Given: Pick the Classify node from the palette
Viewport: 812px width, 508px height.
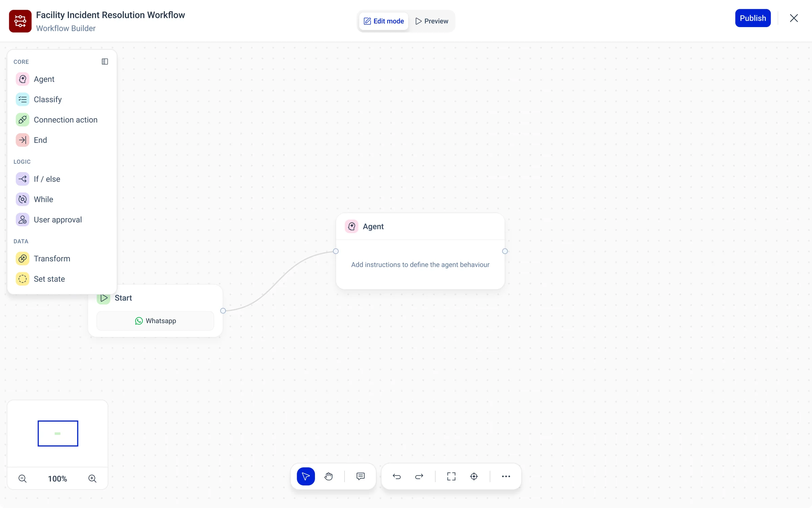Looking at the screenshot, I should tap(62, 99).
